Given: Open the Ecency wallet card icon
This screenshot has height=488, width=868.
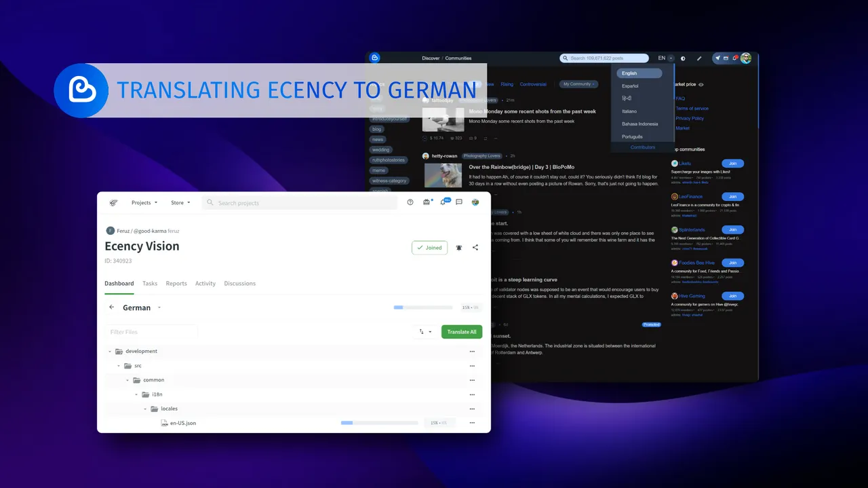Looking at the screenshot, I should click(726, 58).
